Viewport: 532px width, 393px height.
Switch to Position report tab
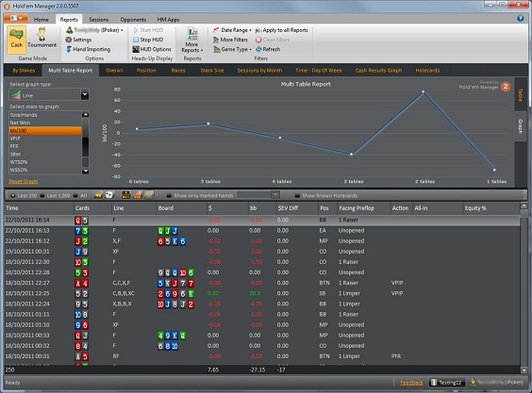click(146, 70)
